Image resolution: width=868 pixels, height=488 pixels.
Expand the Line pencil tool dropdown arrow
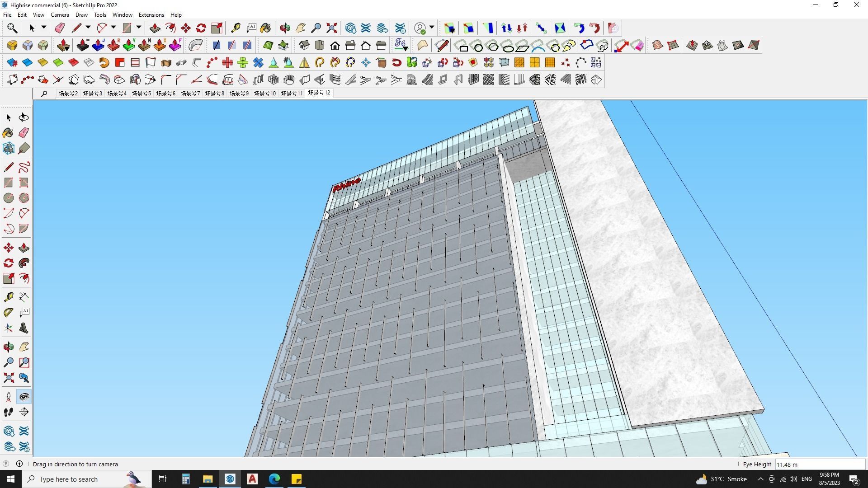point(88,28)
